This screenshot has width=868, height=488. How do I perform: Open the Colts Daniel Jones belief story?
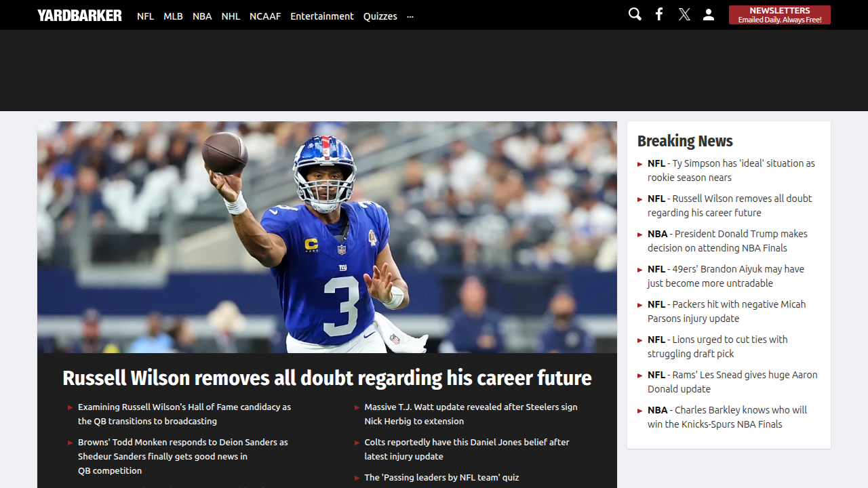tap(467, 449)
